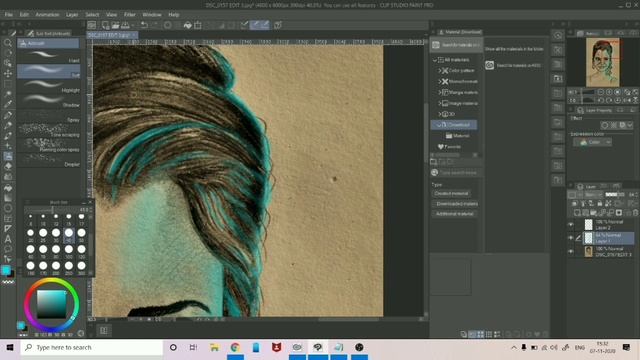Image resolution: width=640 pixels, height=360 pixels.
Task: Select the Frame border tool
Action: pyautogui.click(x=8, y=219)
